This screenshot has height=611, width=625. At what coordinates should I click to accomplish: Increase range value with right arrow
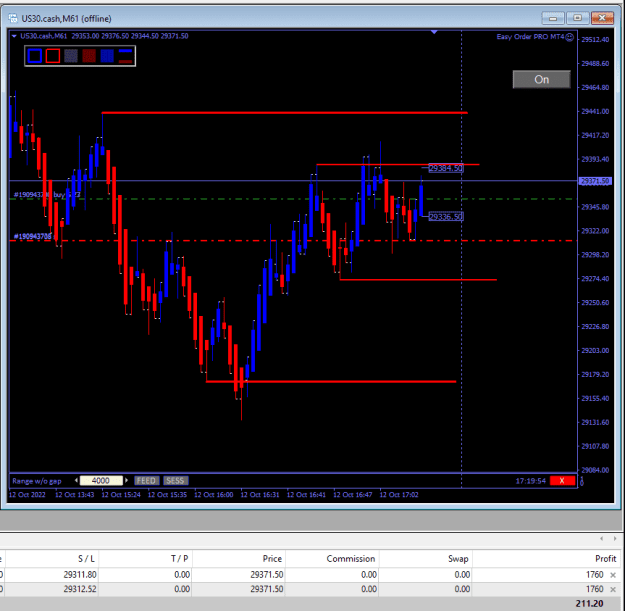(126, 480)
